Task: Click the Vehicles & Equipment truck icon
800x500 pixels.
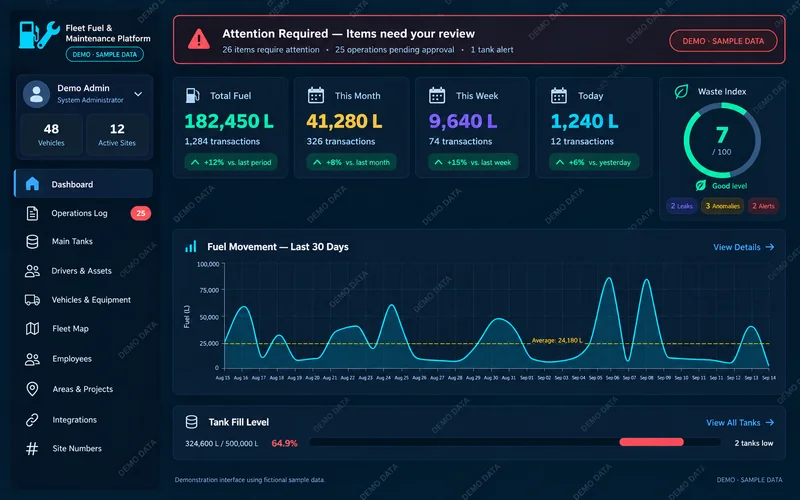Action: pyautogui.click(x=32, y=300)
